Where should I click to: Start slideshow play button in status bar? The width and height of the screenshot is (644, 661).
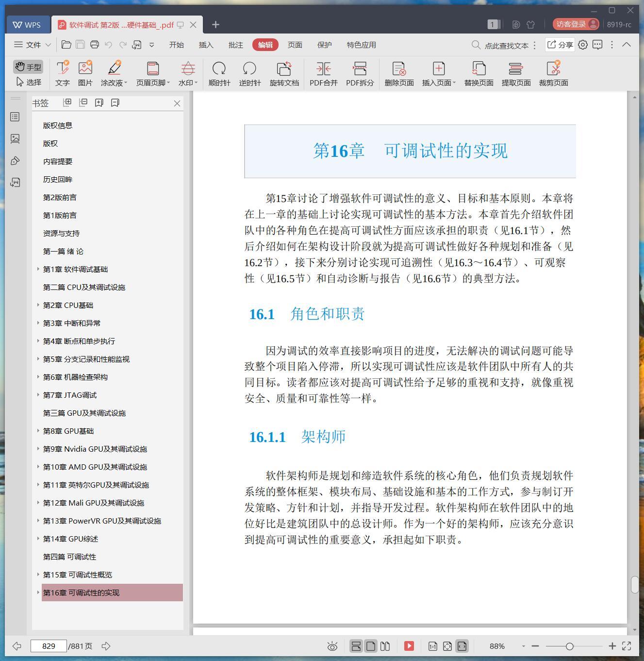point(409,646)
